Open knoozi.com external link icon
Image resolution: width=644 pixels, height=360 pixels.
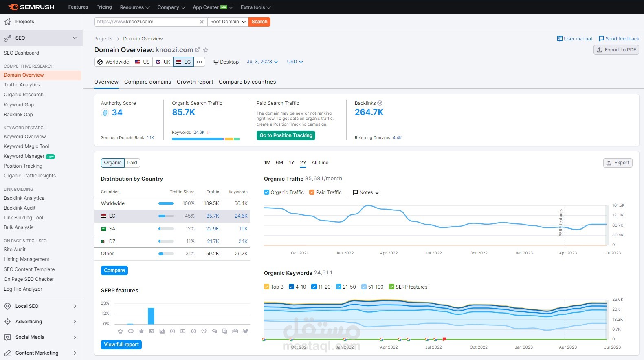[198, 50]
